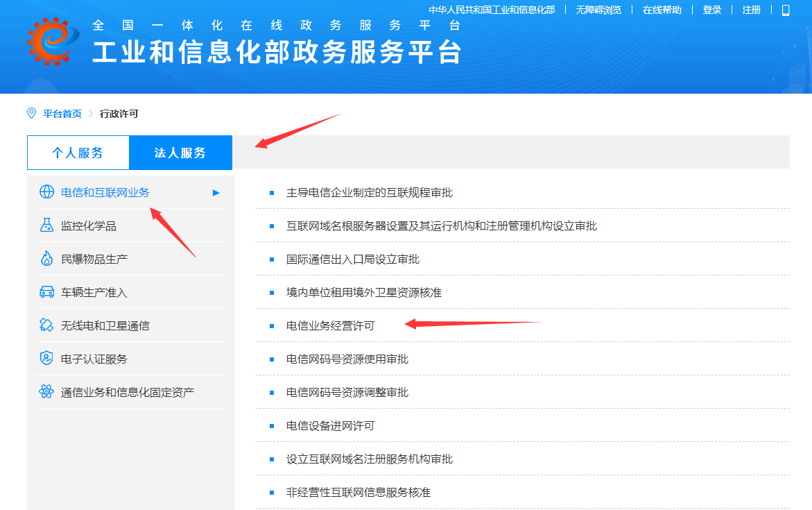This screenshot has height=510, width=812.
Task: Select 无线电和卫星通信 in the sidebar
Action: (105, 325)
